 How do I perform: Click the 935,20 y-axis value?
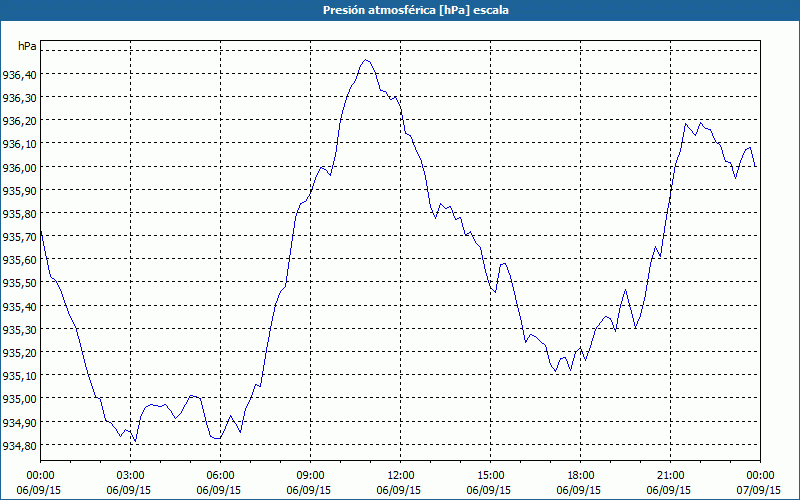19,353
